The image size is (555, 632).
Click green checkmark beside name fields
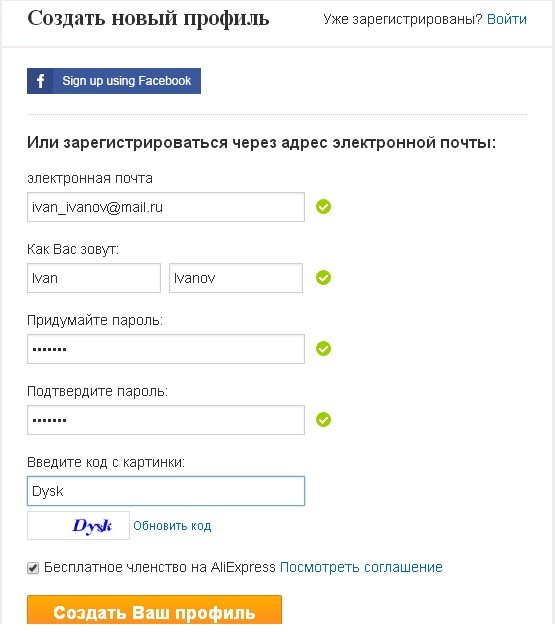tap(323, 278)
